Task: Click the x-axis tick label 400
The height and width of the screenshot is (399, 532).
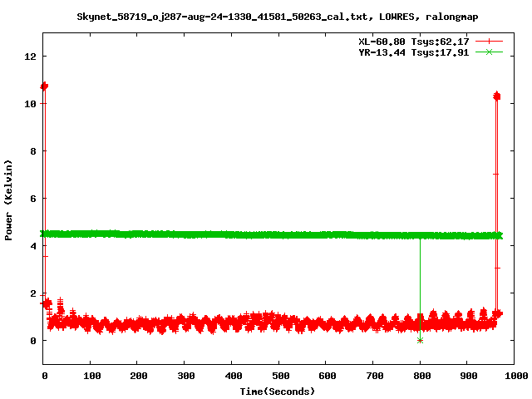Action: [x=233, y=376]
